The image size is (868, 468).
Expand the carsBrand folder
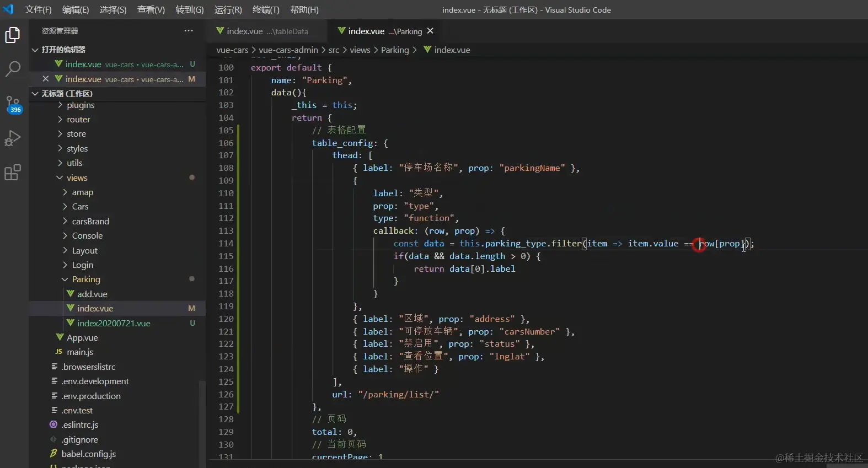click(x=65, y=221)
